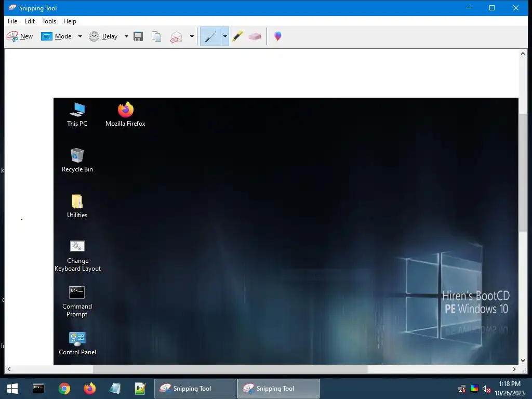Click the colorful display tray icon
Screen dimensions: 532x399
474,389
